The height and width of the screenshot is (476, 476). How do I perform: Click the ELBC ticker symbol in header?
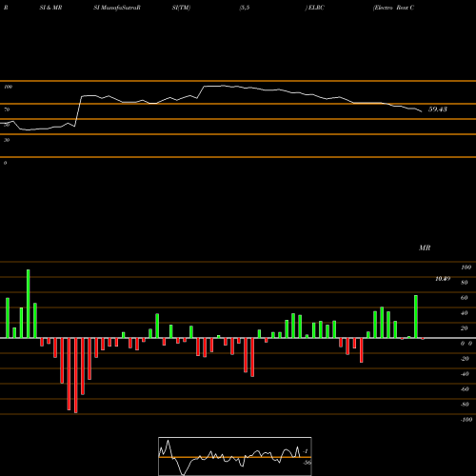[x=316, y=8]
